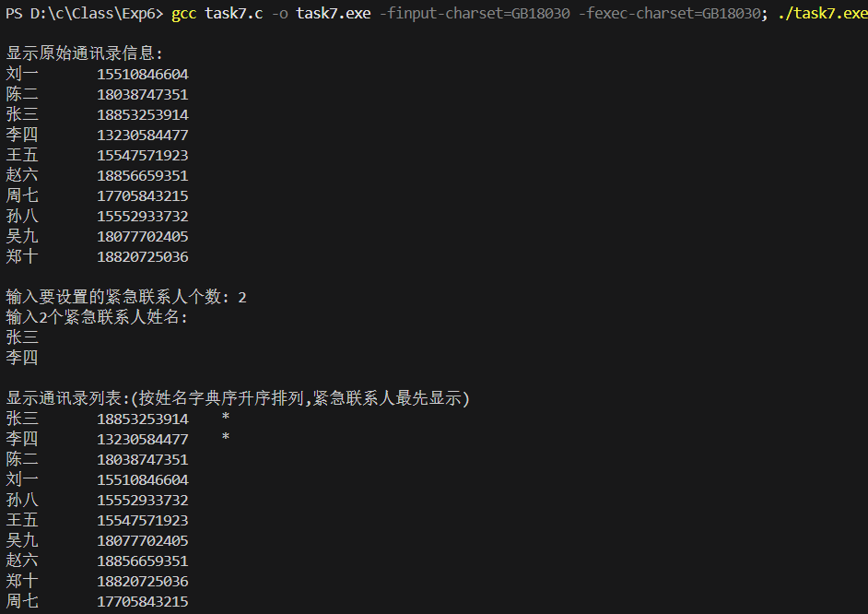Click the PowerShell prompt path D:\c\Class\Exp6
Viewport: 868px width, 614px height.
tap(93, 13)
